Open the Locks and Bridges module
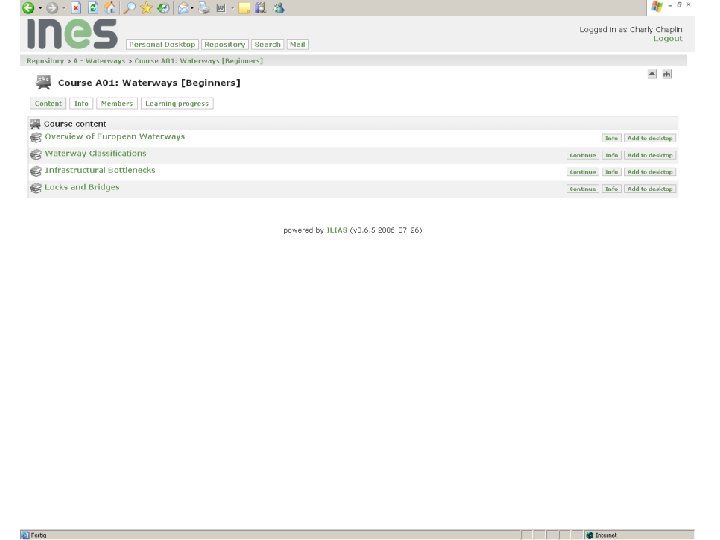 (x=82, y=187)
